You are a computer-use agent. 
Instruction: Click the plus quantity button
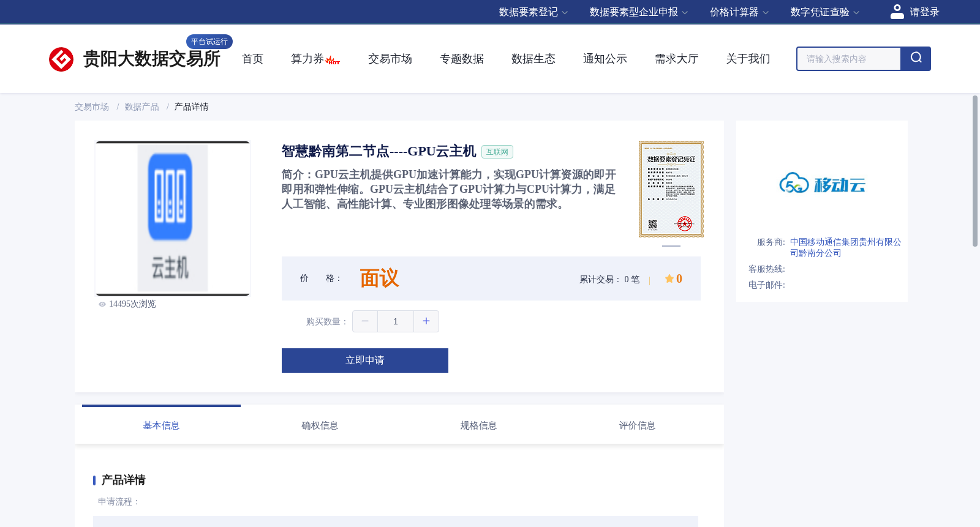coord(426,321)
